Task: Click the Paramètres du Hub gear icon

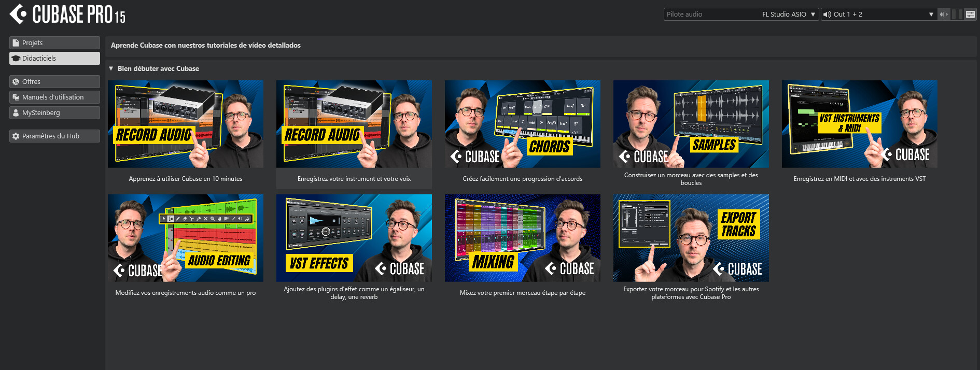Action: (x=16, y=136)
